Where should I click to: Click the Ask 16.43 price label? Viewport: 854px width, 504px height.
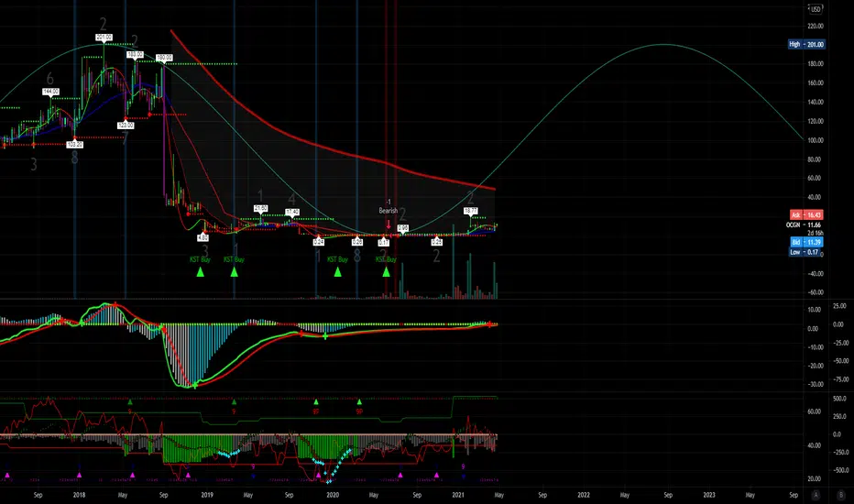click(806, 214)
